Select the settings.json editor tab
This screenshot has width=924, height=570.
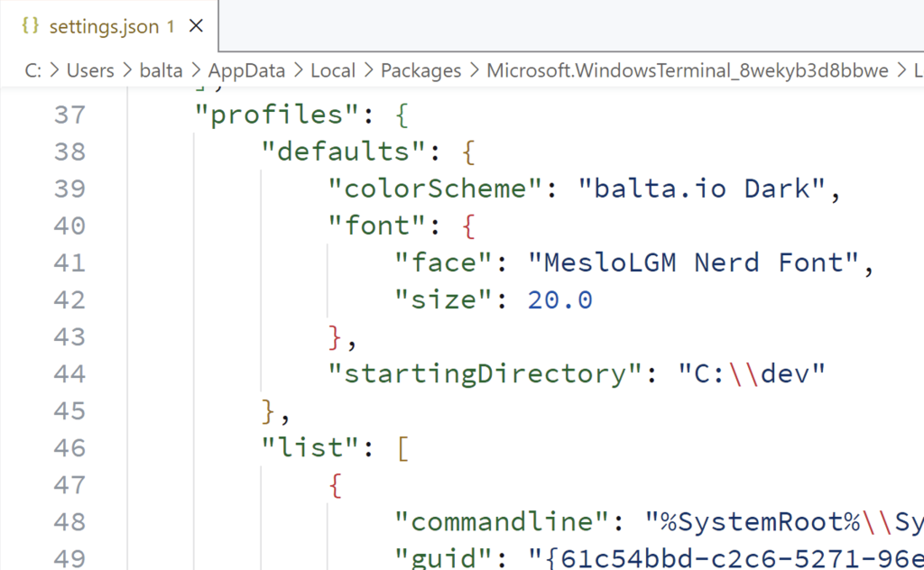pos(109,26)
